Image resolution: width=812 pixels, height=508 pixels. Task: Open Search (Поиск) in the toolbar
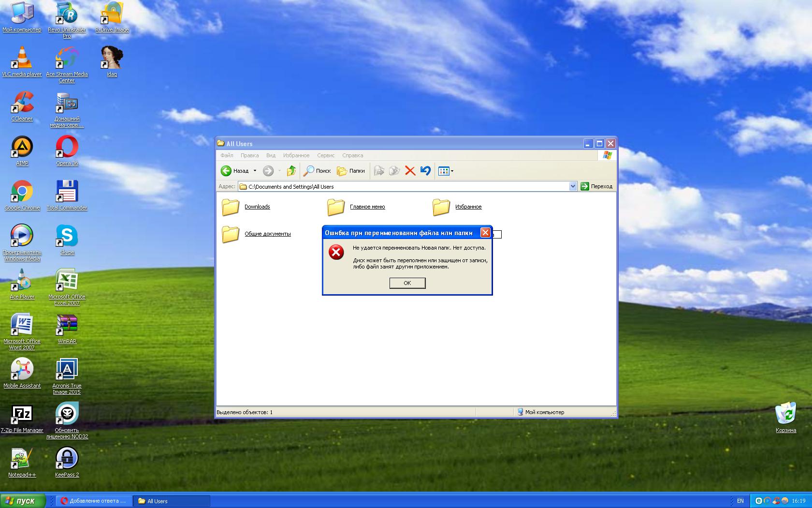[x=317, y=171]
